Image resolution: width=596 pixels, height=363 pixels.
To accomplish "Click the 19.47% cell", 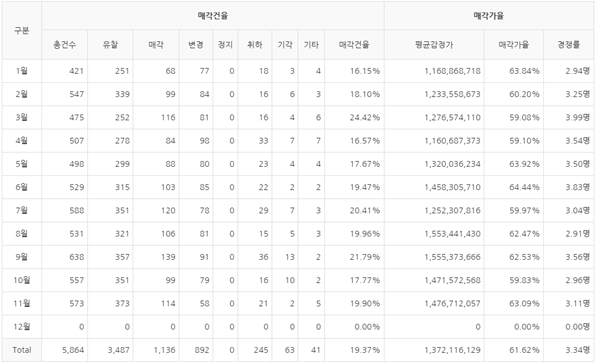I will pos(365,187).
